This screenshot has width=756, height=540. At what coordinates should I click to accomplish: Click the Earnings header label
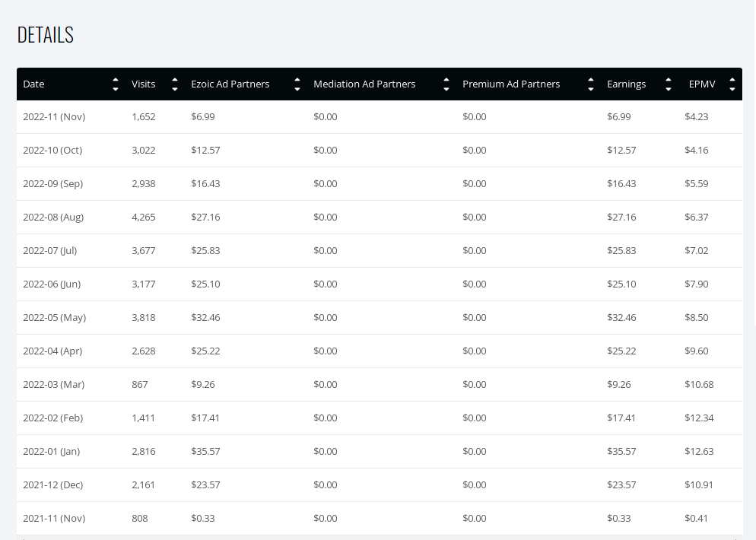point(626,84)
